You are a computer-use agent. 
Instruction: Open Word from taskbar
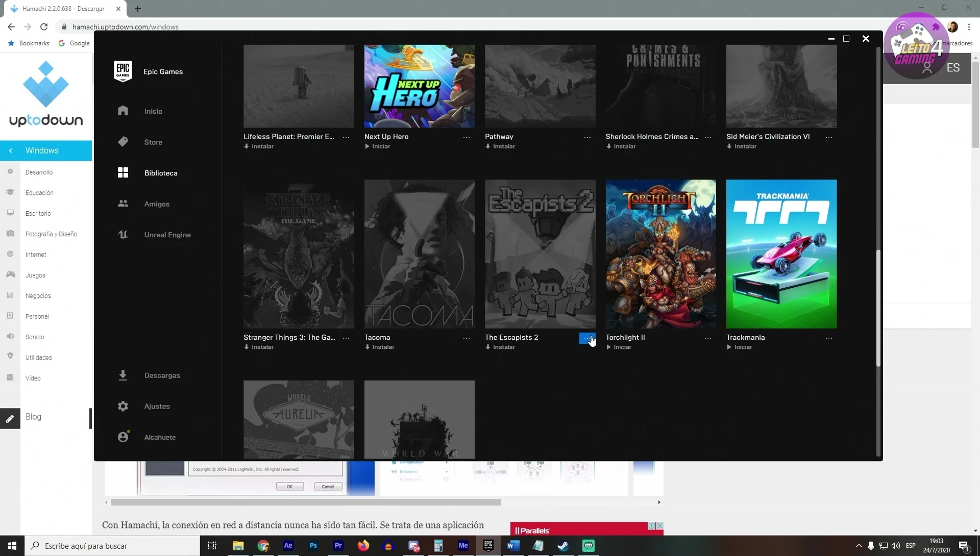click(x=513, y=546)
